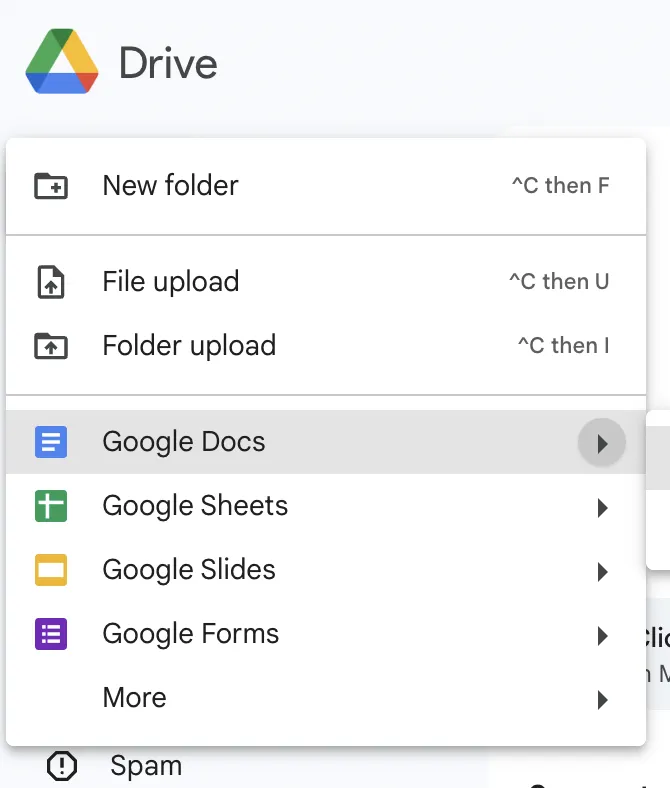Click the Google Drive logo icon
The height and width of the screenshot is (788, 670).
(x=62, y=61)
